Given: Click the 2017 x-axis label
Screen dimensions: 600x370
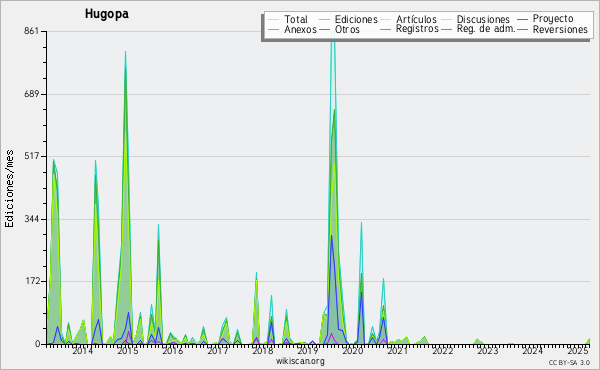Looking at the screenshot, I should [x=218, y=351].
